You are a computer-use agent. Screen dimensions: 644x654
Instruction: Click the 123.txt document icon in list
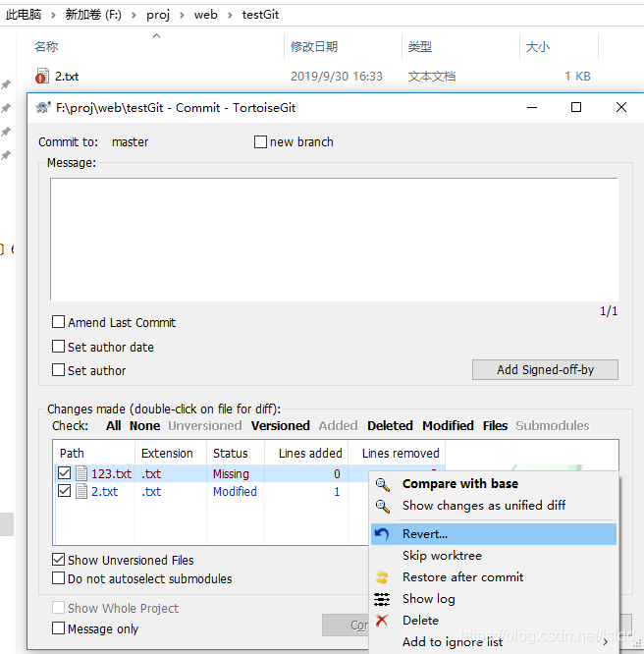(81, 473)
